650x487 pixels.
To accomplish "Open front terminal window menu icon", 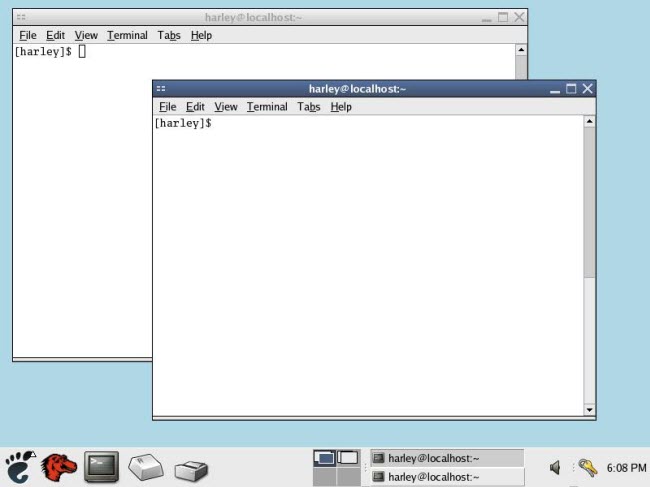I will coord(161,89).
